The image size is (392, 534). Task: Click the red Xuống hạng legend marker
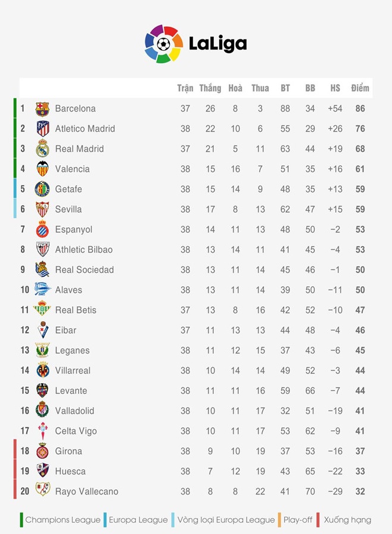(x=318, y=520)
